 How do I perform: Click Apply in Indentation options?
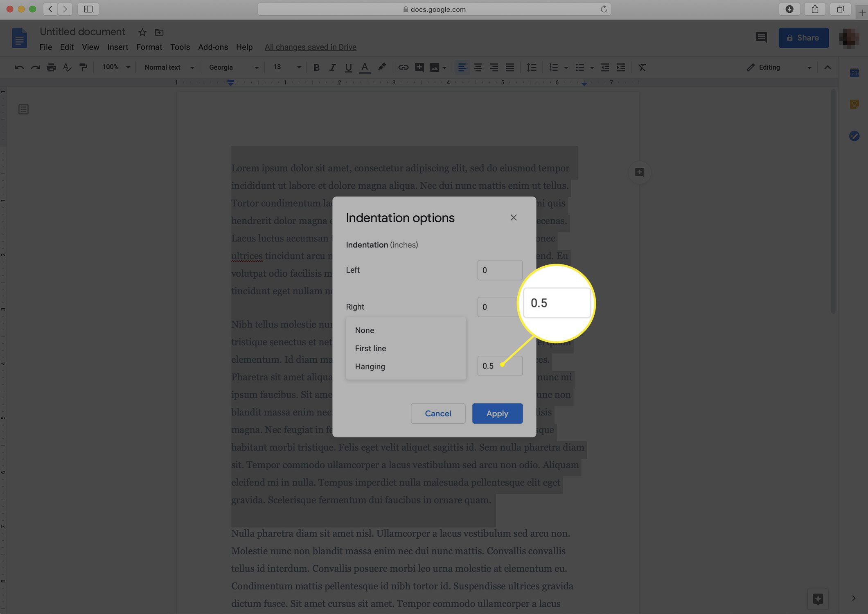(x=497, y=413)
